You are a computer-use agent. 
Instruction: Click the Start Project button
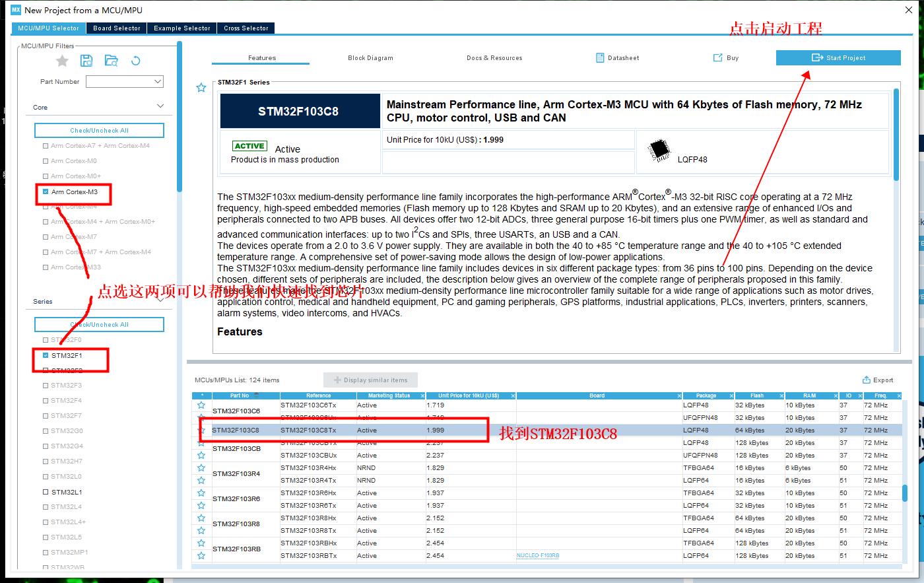[x=838, y=57]
